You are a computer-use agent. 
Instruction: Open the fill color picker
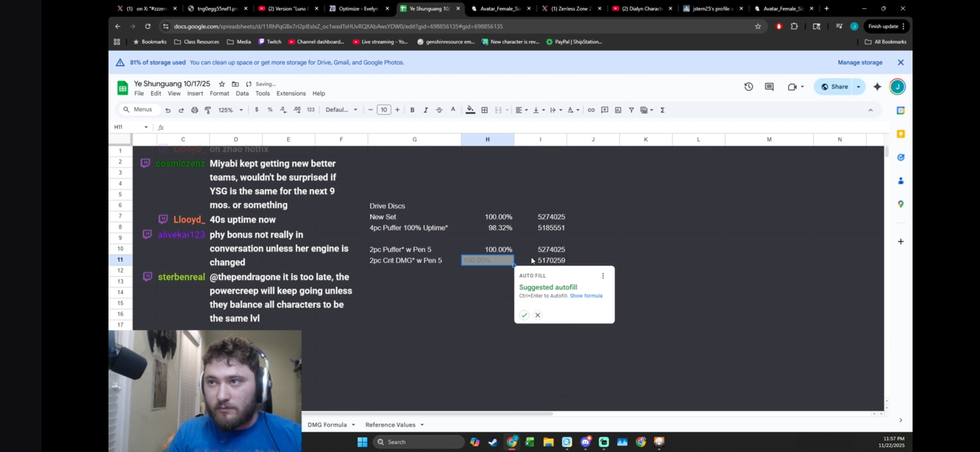pos(470,110)
